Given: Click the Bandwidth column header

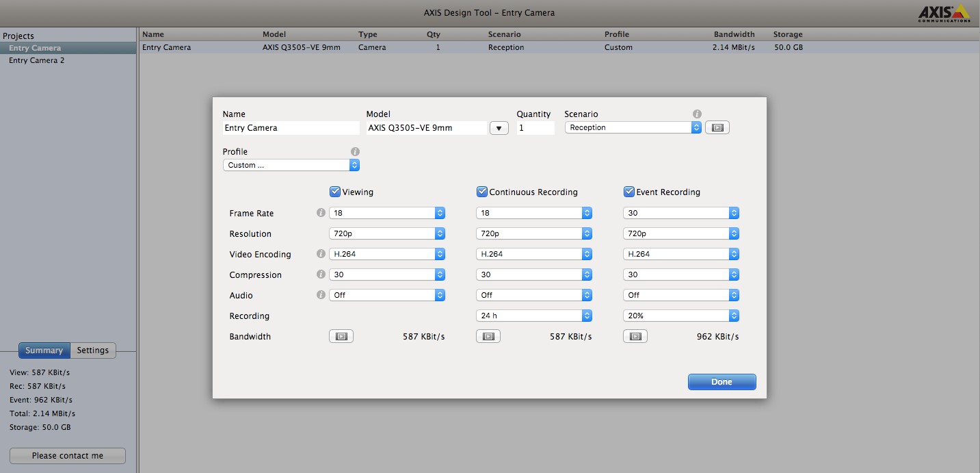Looking at the screenshot, I should point(734,34).
